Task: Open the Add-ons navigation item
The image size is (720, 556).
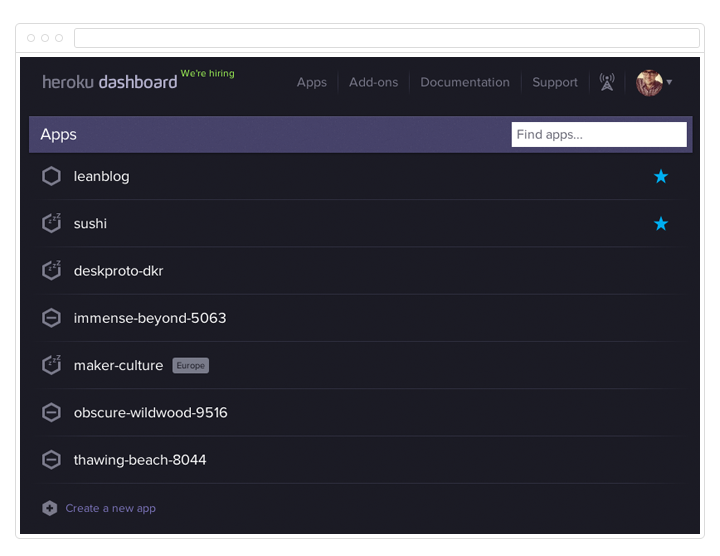Action: (373, 82)
